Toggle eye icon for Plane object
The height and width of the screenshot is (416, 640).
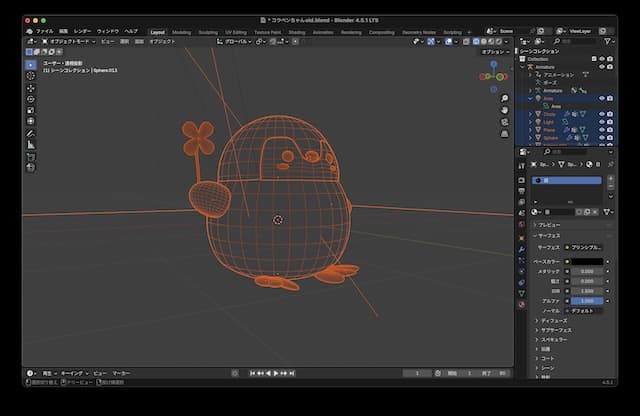(x=602, y=130)
